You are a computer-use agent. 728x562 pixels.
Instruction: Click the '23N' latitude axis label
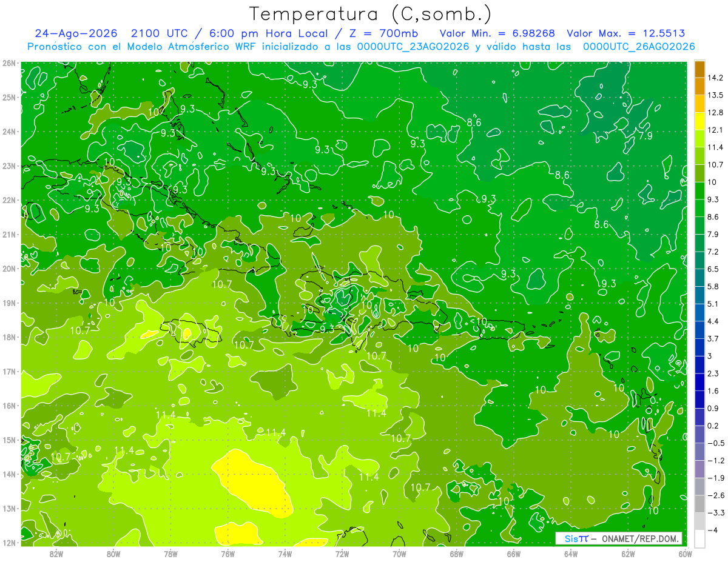tap(9, 166)
